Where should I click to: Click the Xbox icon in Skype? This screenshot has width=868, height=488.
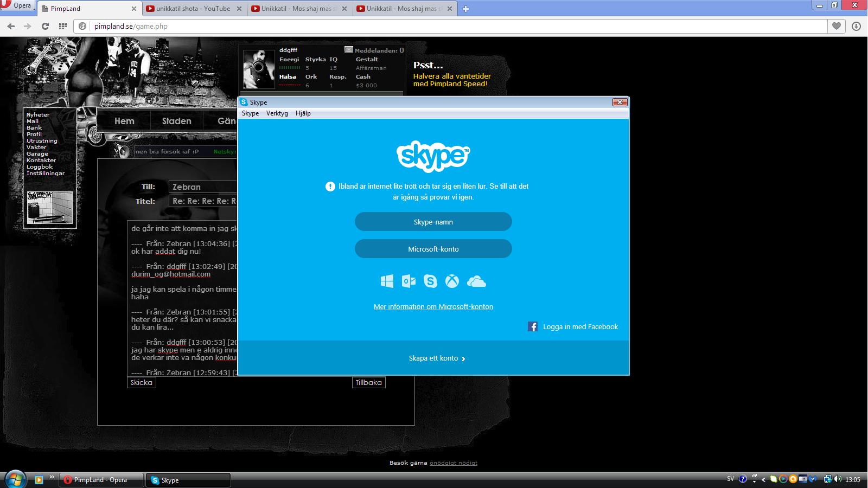[x=452, y=281]
